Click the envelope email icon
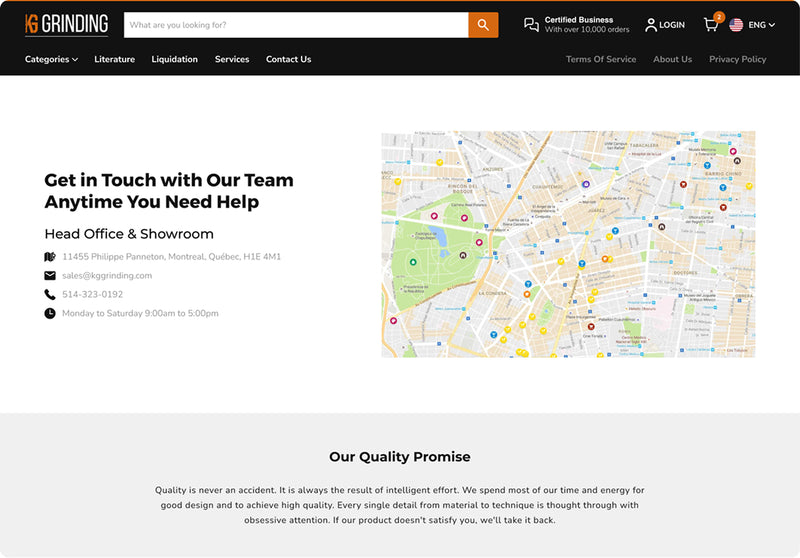 tap(50, 276)
